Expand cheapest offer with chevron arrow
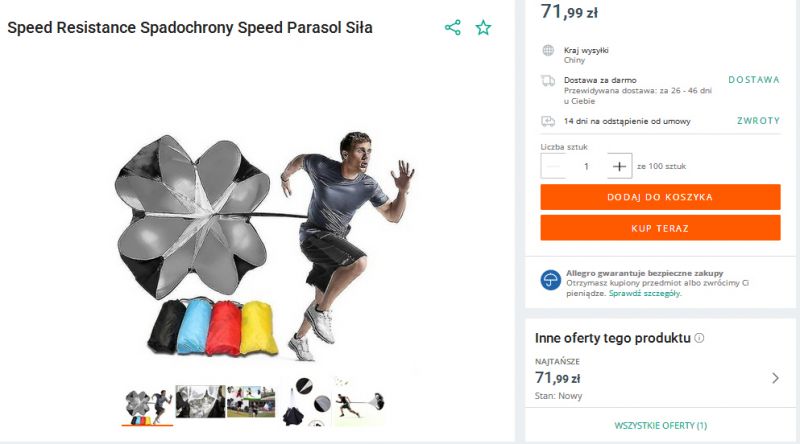Viewport: 800px width, 444px height. pyautogui.click(x=775, y=378)
